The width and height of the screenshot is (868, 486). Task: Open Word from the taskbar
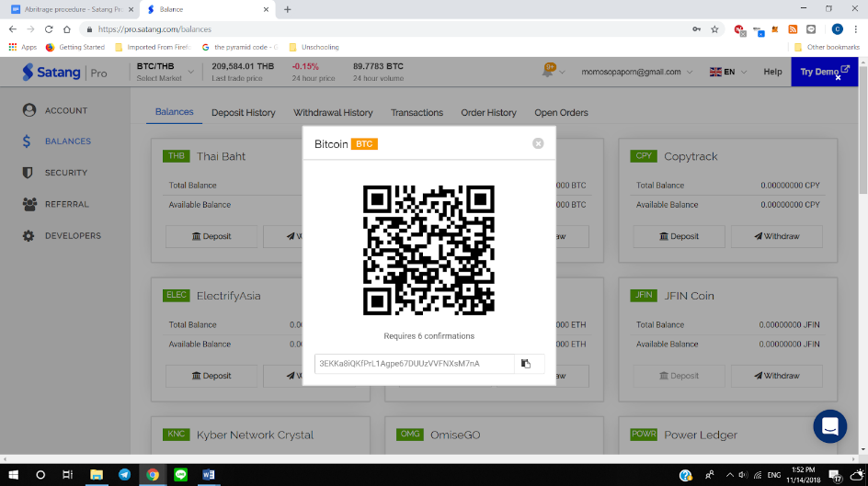(x=209, y=475)
